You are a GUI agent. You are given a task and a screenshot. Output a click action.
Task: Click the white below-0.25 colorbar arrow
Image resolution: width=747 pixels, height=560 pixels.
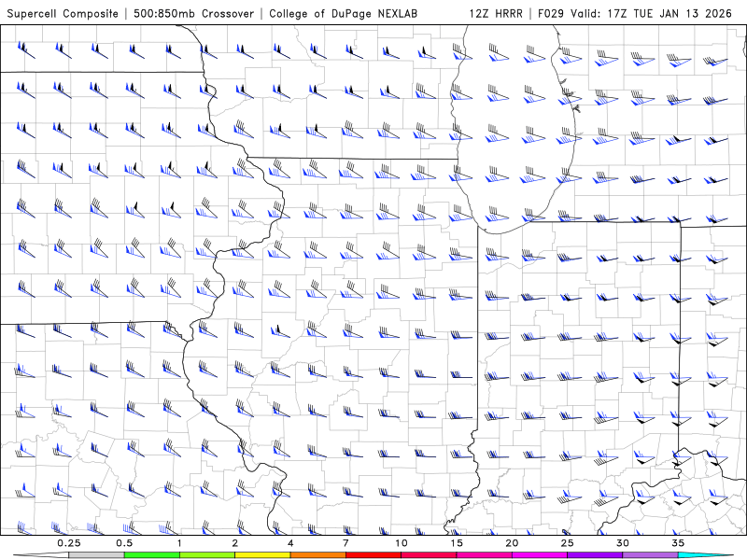41,555
